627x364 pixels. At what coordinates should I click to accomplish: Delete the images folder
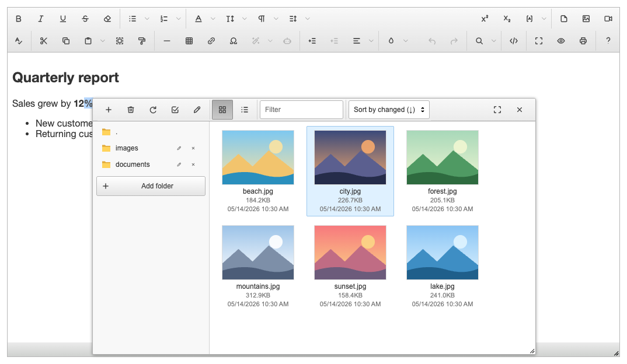(193, 148)
